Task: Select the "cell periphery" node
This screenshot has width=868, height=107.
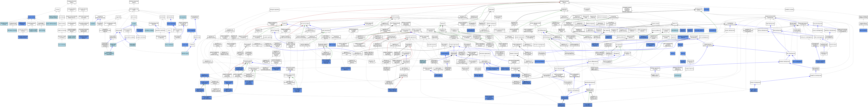Action: click(170, 17)
